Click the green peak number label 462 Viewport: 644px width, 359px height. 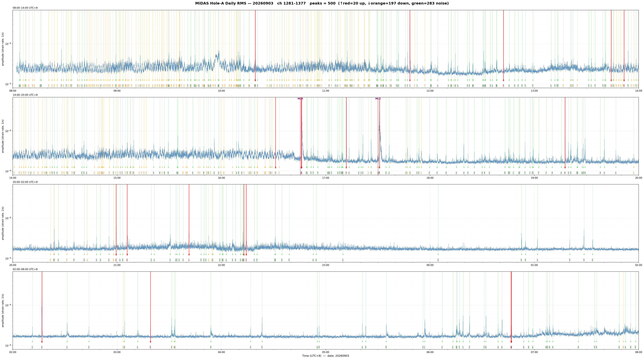(211, 347)
